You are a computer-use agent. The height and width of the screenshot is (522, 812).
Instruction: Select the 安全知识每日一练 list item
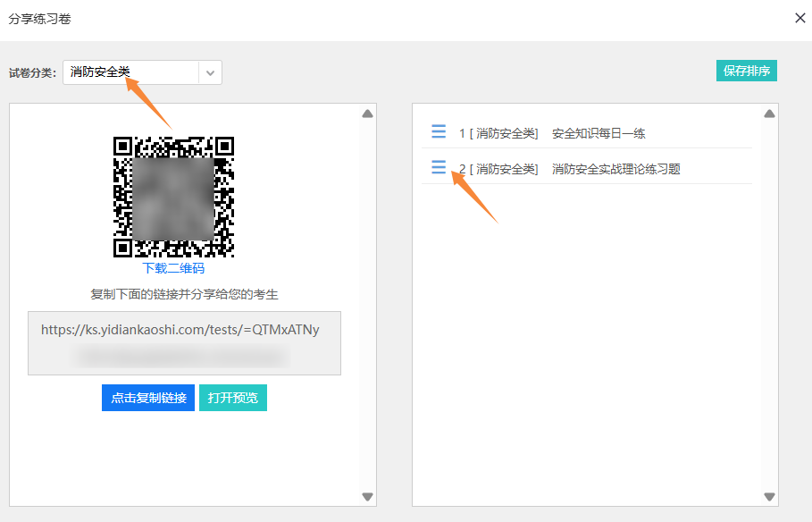[599, 133]
